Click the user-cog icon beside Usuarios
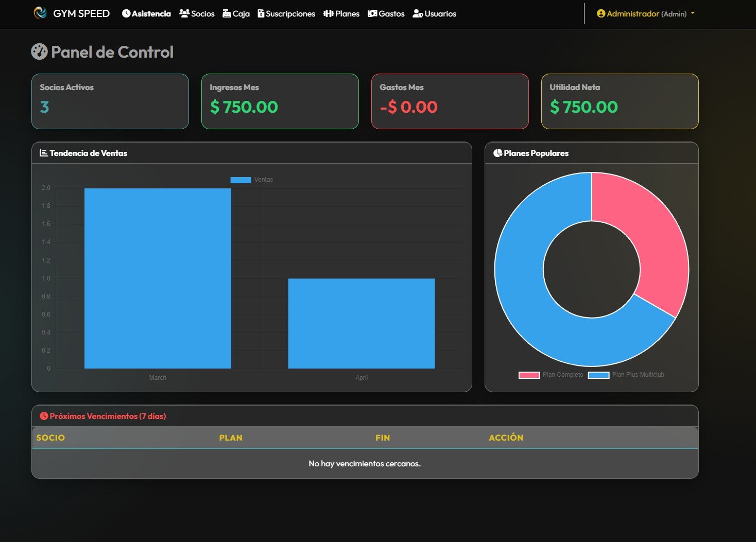 click(x=418, y=14)
